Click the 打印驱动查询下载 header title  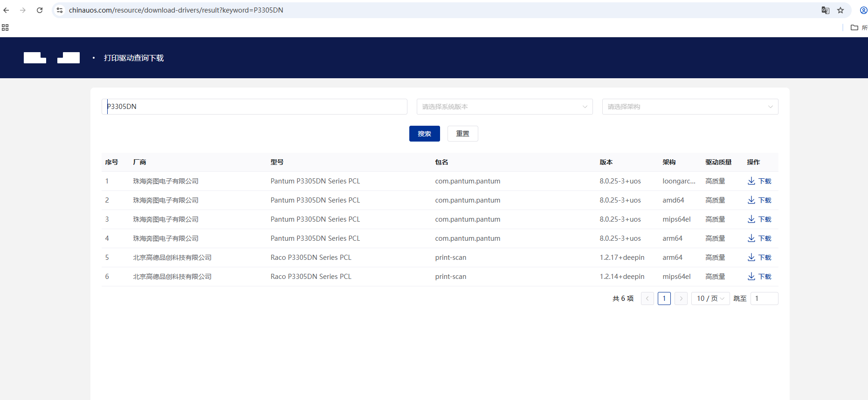point(134,58)
